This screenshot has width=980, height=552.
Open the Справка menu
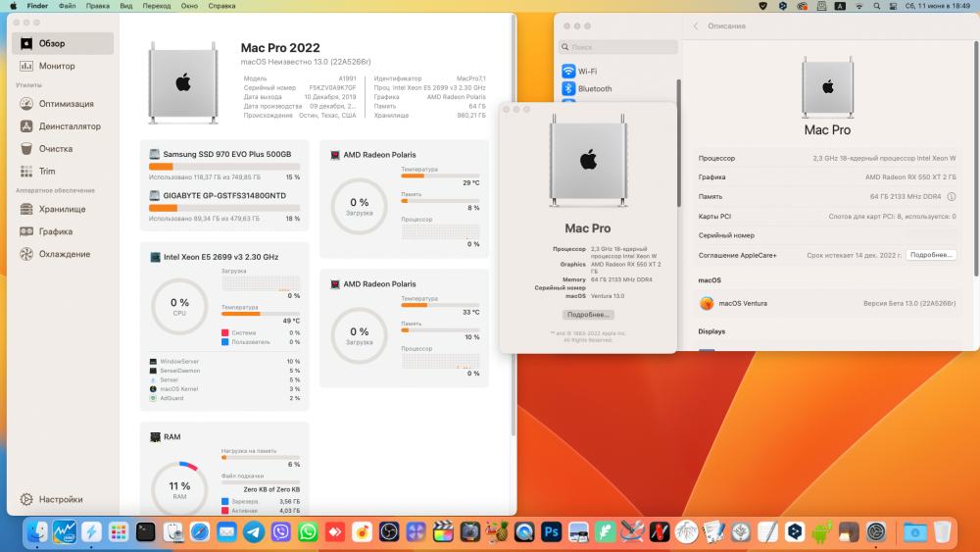tap(221, 6)
